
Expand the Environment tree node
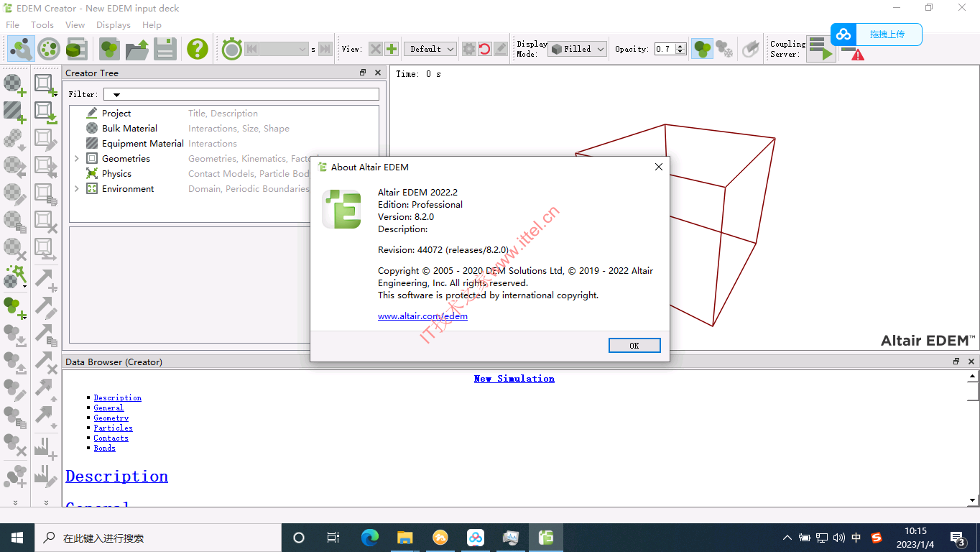(77, 188)
